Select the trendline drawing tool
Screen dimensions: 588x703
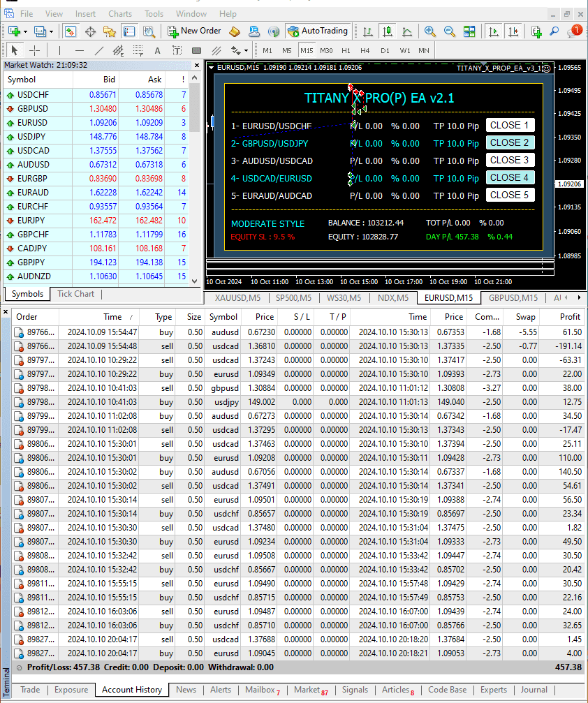99,50
